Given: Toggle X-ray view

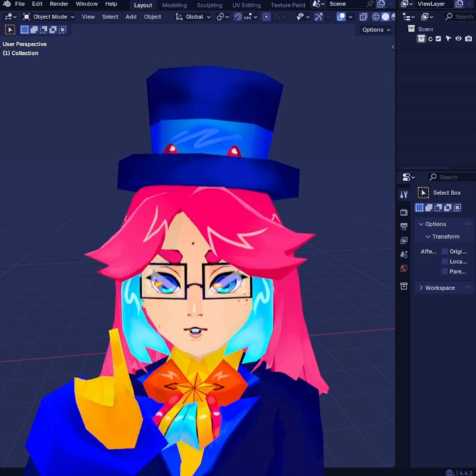Looking at the screenshot, I should (363, 17).
